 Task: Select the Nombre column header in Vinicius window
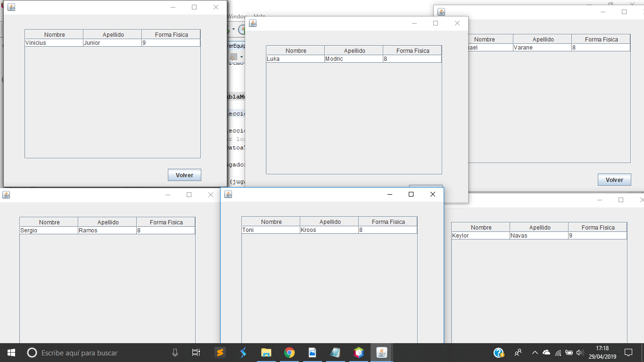pos(54,34)
